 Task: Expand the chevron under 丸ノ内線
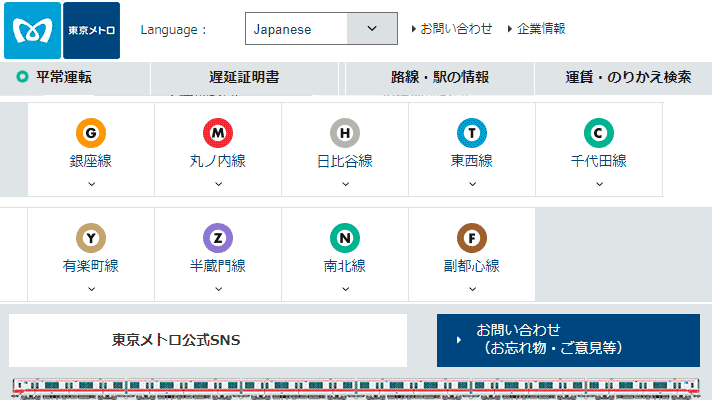tap(218, 184)
